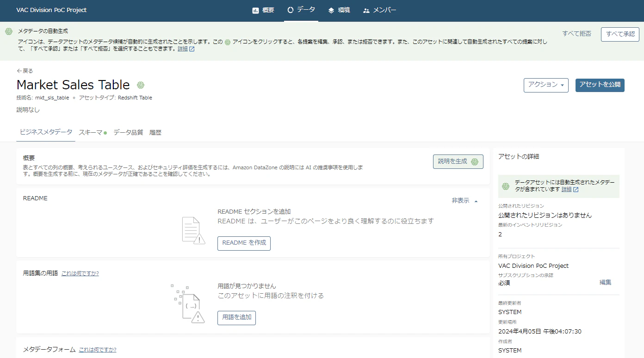Image resolution: width=644 pixels, height=358 pixels.
Task: Click the auto-generated metadata icon beside Market Sales Table
Action: (141, 85)
